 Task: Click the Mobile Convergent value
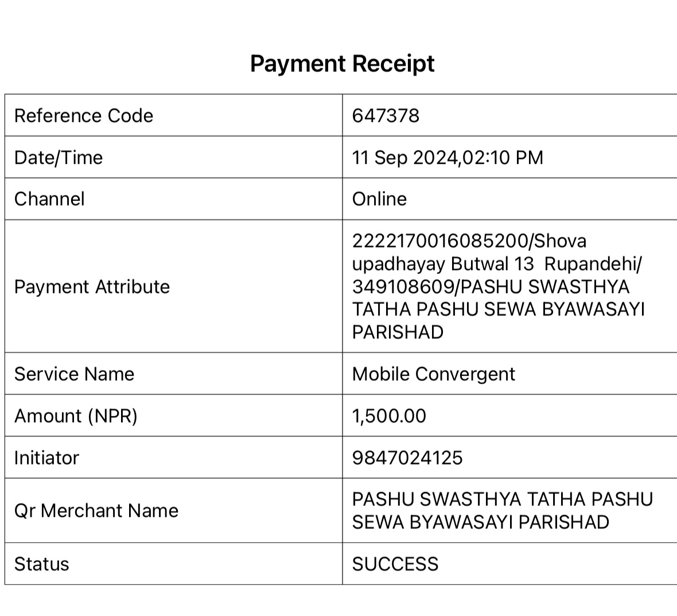pos(434,374)
